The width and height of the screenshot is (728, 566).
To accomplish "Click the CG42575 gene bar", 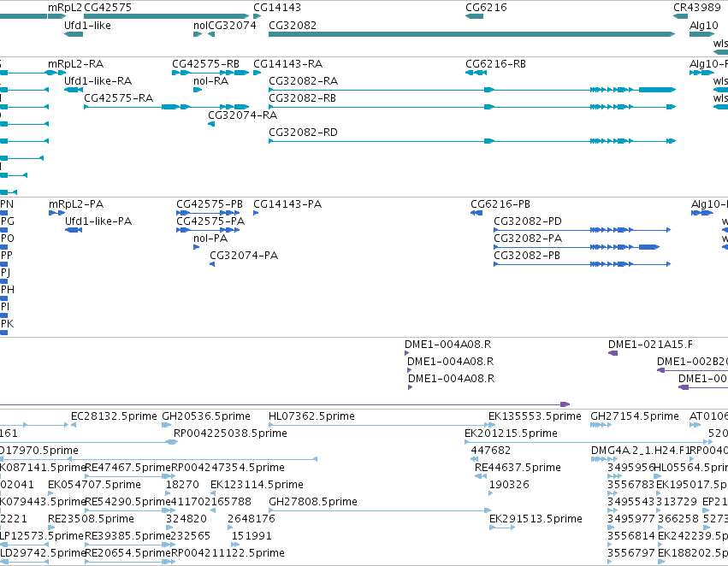I will [x=166, y=16].
